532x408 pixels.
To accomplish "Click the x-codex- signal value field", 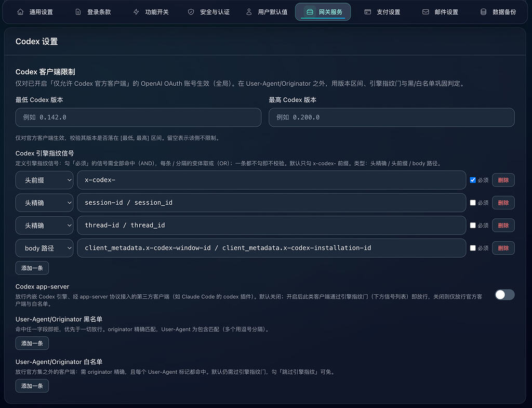I will (271, 180).
